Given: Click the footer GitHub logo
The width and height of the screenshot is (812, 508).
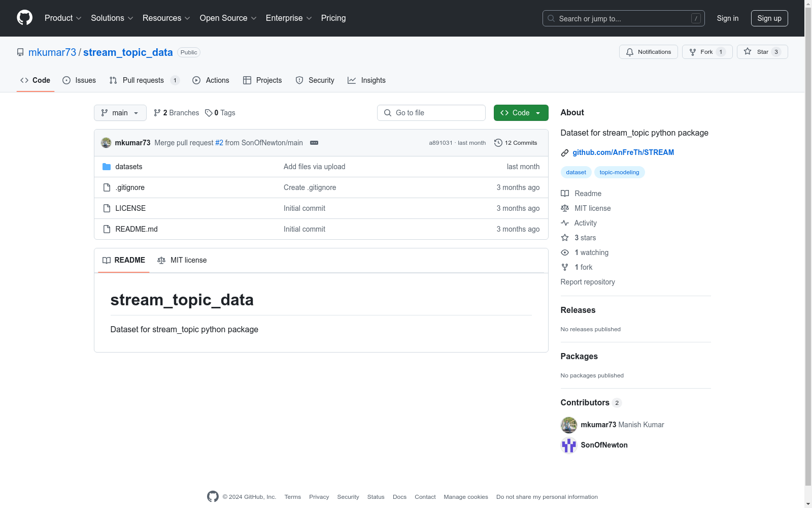Looking at the screenshot, I should [213, 496].
